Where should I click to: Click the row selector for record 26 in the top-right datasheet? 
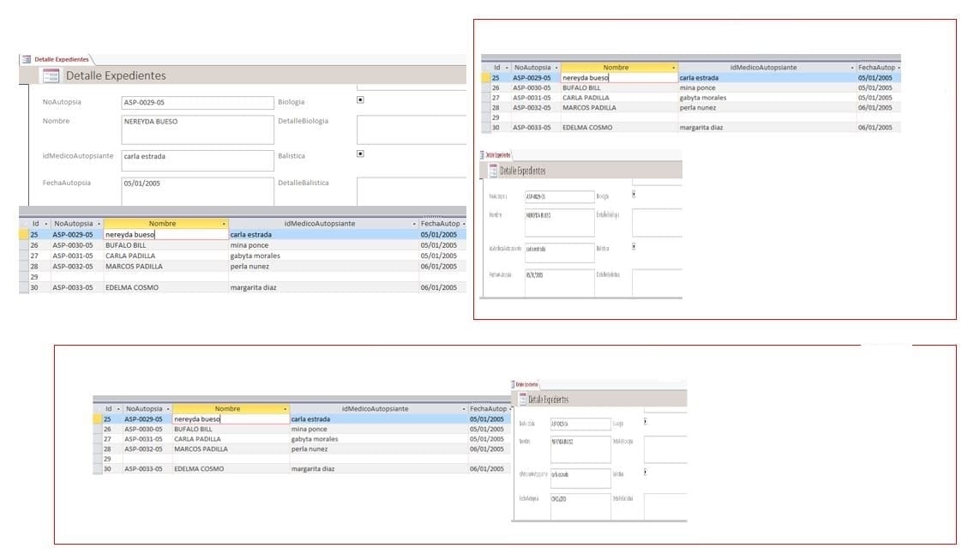tap(486, 87)
